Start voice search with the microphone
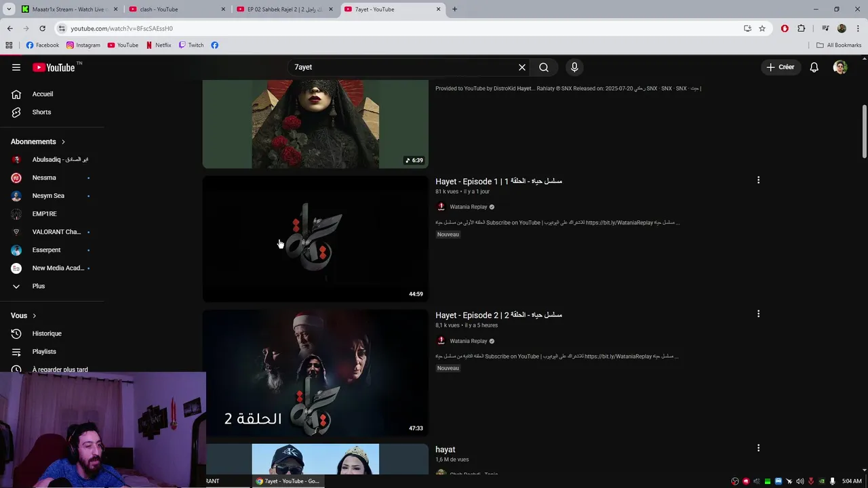The height and width of the screenshot is (488, 868). point(574,67)
